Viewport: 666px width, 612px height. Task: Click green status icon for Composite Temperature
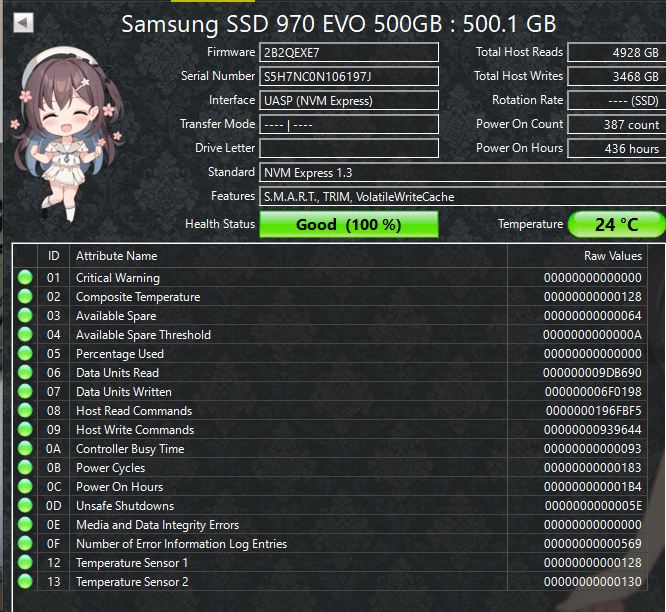[25, 296]
